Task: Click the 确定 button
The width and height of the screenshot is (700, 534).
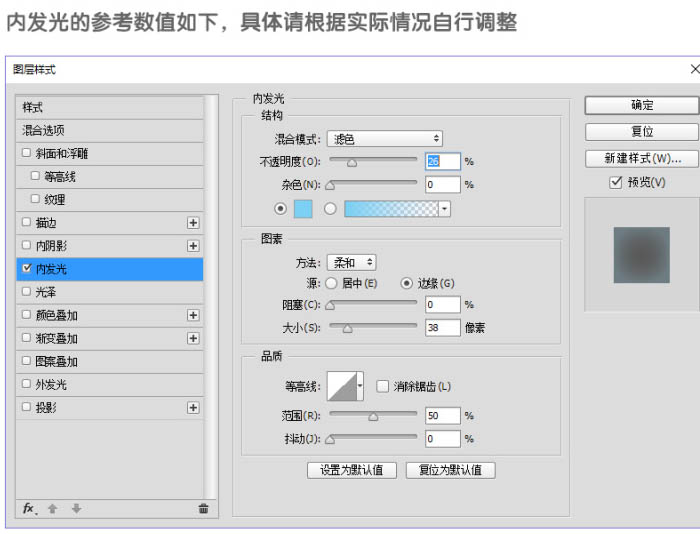Action: coord(642,105)
